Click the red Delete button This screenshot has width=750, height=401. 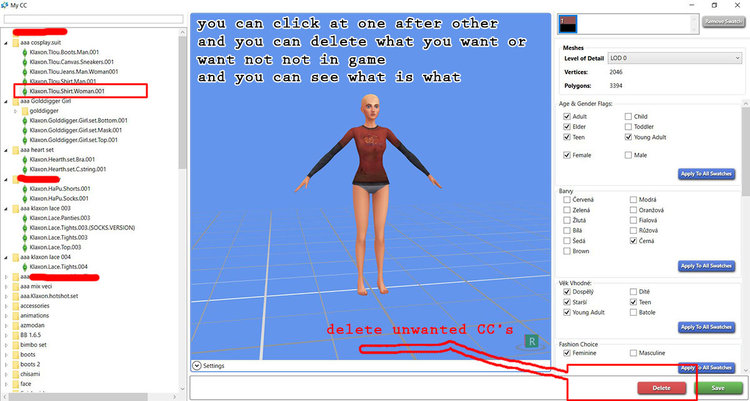[662, 388]
